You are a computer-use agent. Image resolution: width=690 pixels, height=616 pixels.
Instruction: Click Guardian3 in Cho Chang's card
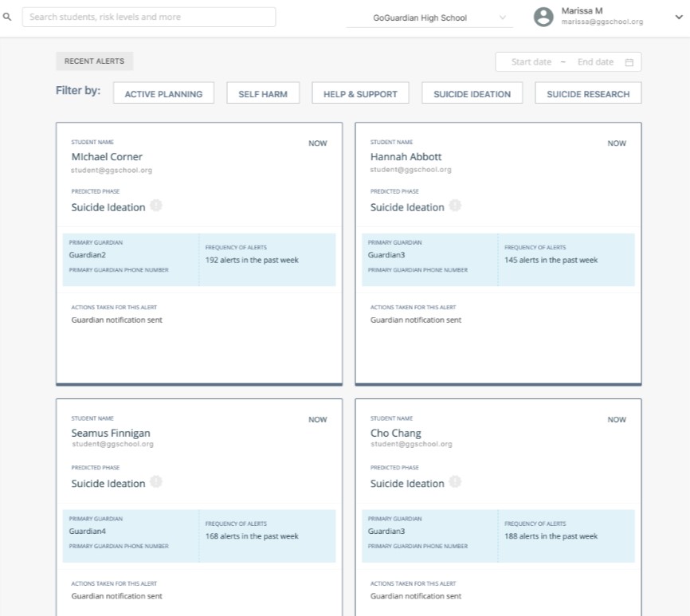386,531
